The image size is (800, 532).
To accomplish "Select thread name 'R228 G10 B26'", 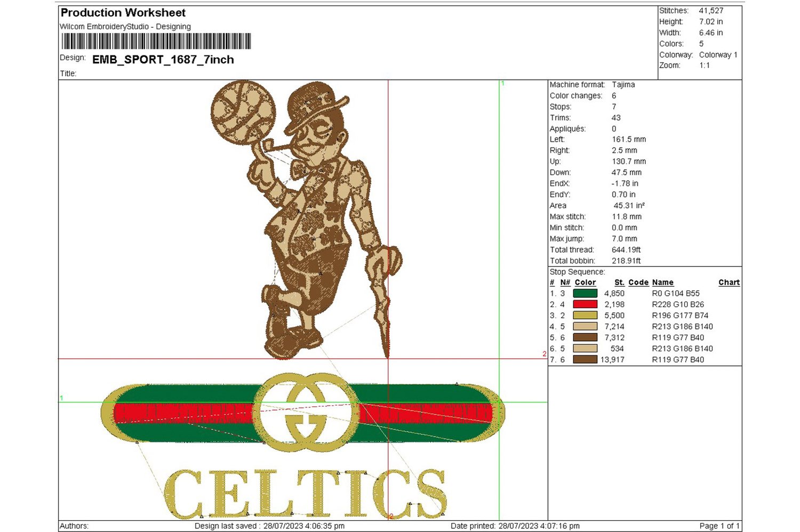I will tap(678, 304).
